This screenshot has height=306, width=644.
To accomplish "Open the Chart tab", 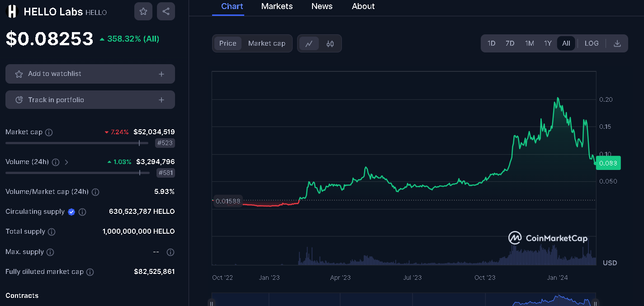I will click(232, 6).
